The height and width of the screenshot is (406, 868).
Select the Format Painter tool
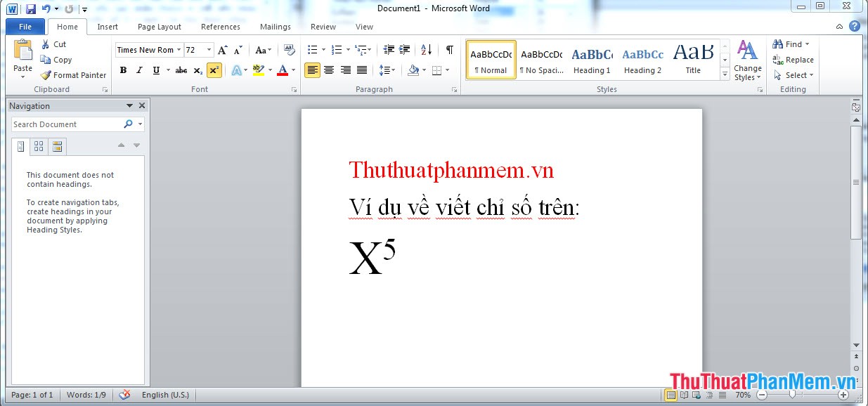click(x=72, y=75)
